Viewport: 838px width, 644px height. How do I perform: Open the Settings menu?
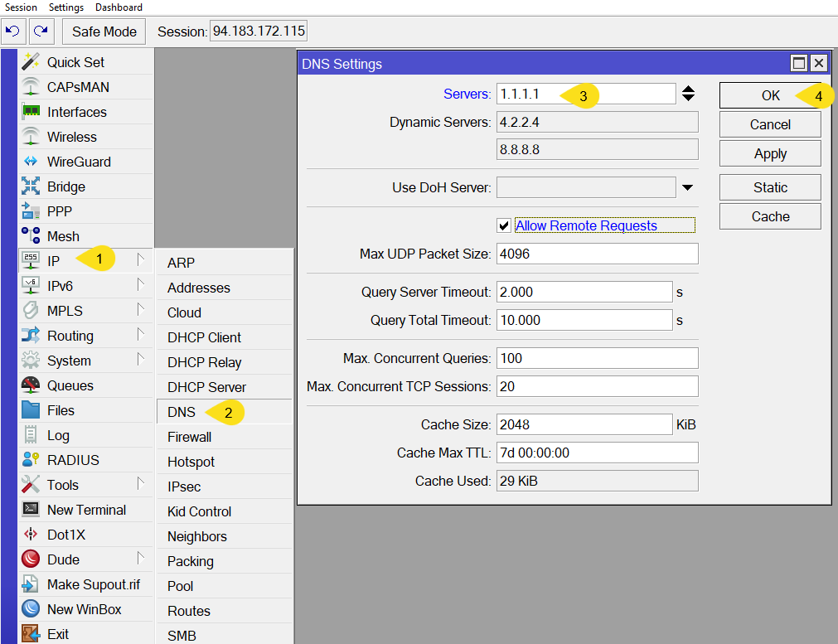pyautogui.click(x=66, y=7)
